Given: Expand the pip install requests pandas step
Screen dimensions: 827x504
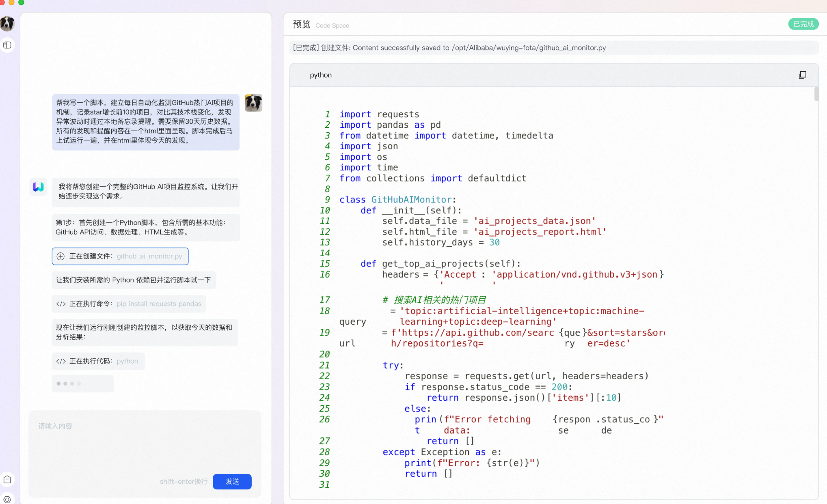Looking at the screenshot, I should [x=129, y=304].
